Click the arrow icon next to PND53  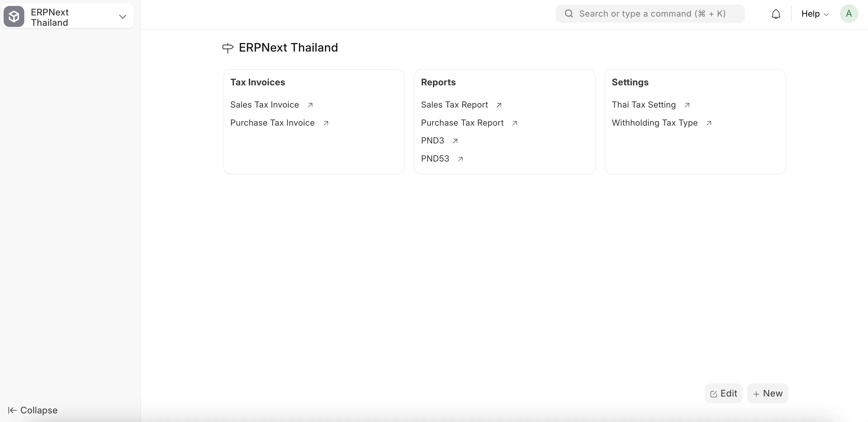pos(460,159)
